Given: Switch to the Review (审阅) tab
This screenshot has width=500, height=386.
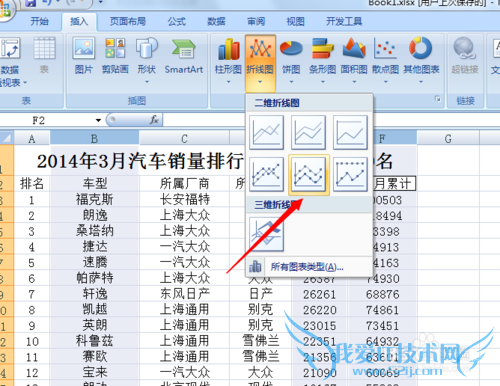Looking at the screenshot, I should coord(256,22).
